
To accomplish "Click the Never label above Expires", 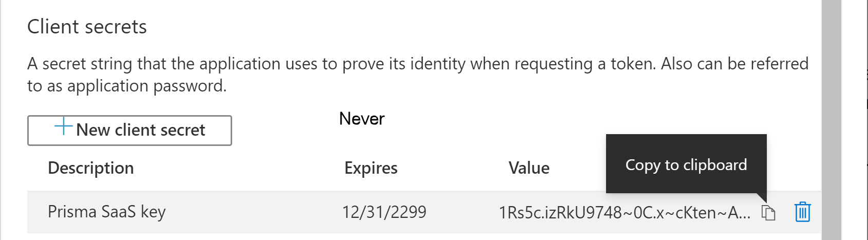I will [x=362, y=119].
